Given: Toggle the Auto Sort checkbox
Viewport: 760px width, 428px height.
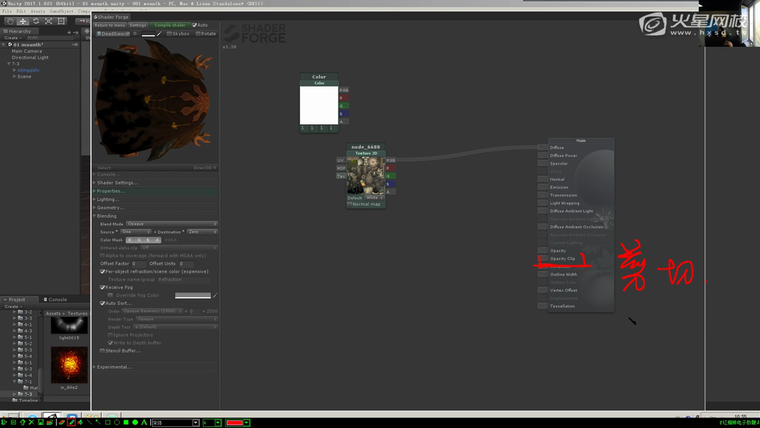Looking at the screenshot, I should 103,303.
